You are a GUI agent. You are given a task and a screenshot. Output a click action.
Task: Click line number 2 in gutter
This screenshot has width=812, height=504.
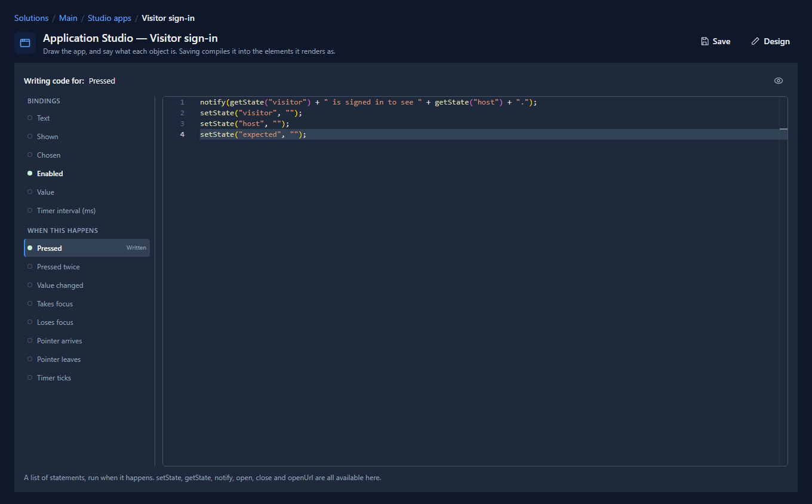[x=182, y=113]
